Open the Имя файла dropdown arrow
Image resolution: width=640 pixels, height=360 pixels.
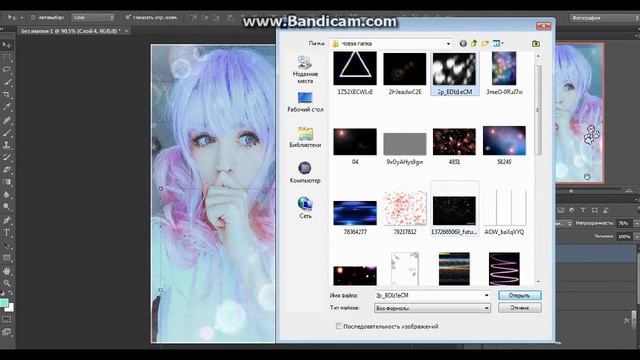click(x=486, y=295)
